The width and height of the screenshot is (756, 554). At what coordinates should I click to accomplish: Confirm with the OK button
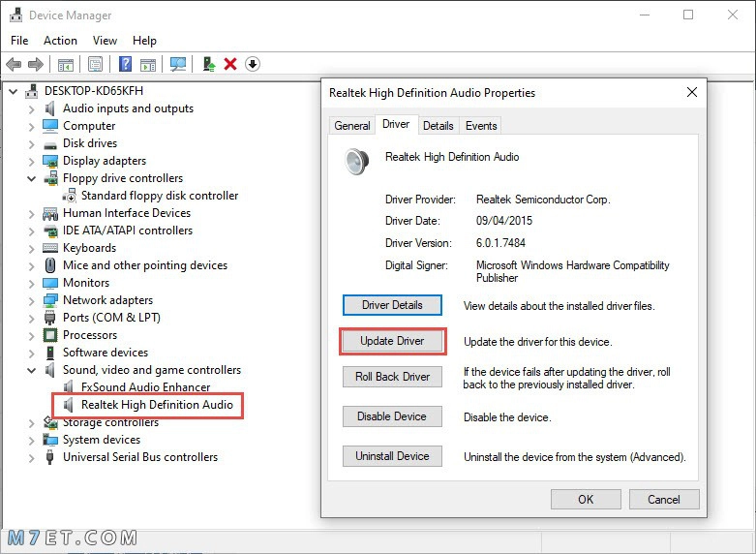click(x=586, y=499)
